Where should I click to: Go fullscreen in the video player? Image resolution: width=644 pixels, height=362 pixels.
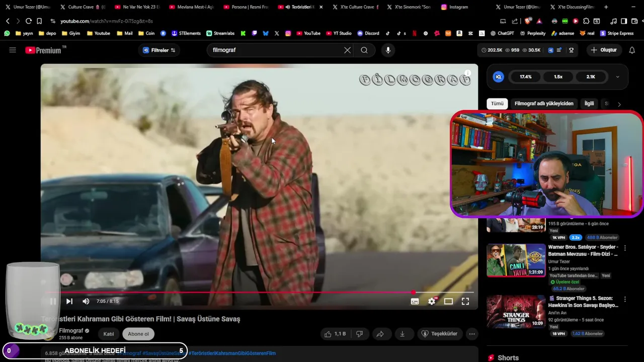465,301
